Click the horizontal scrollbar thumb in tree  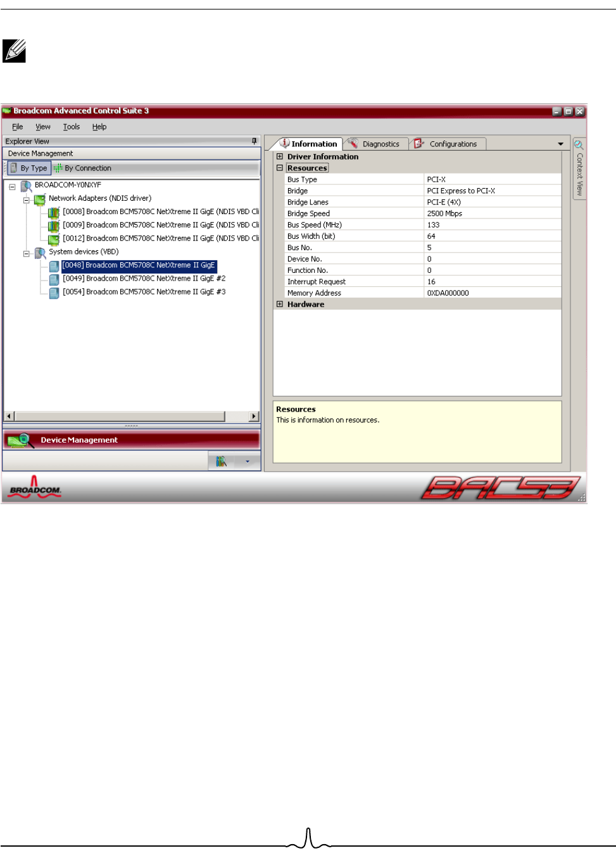coord(120,416)
